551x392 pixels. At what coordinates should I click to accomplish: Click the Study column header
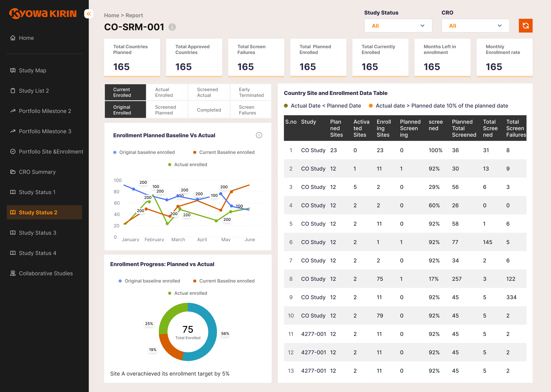[309, 122]
